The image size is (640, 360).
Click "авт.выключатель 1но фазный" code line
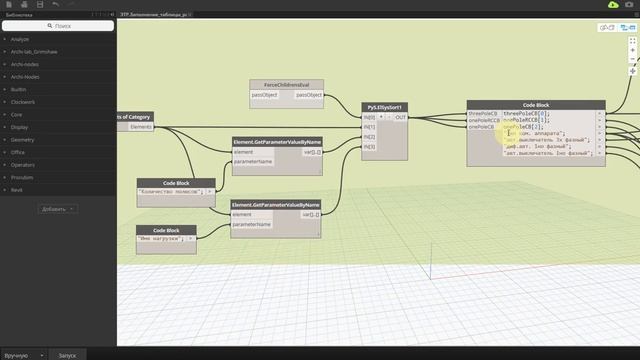tap(548, 153)
